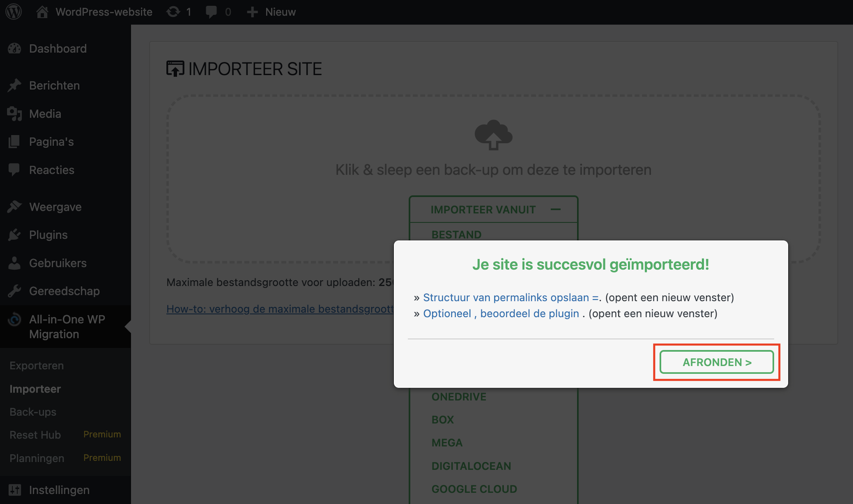Viewport: 853px width, 504px height.
Task: Click the Gereedschap wrench icon
Action: pyautogui.click(x=14, y=291)
